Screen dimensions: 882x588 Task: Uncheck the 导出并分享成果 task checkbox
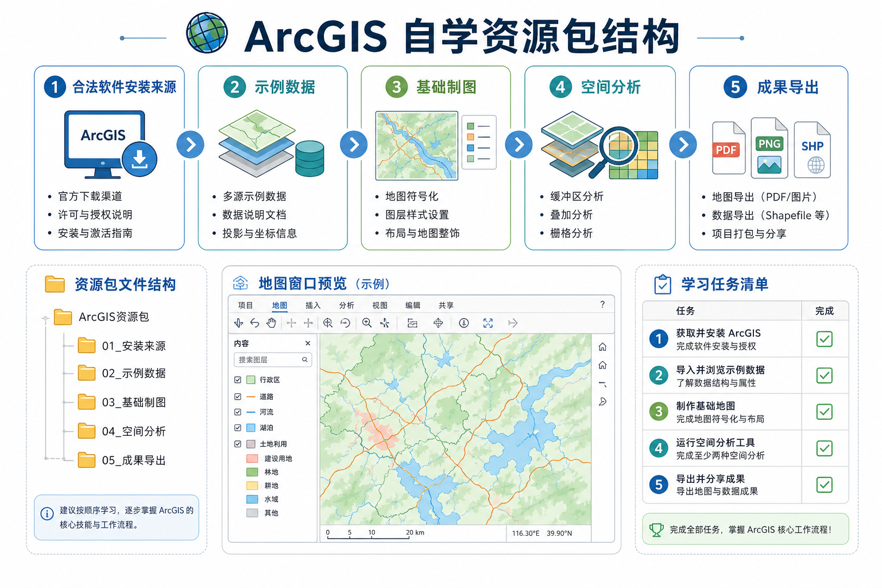tap(825, 485)
